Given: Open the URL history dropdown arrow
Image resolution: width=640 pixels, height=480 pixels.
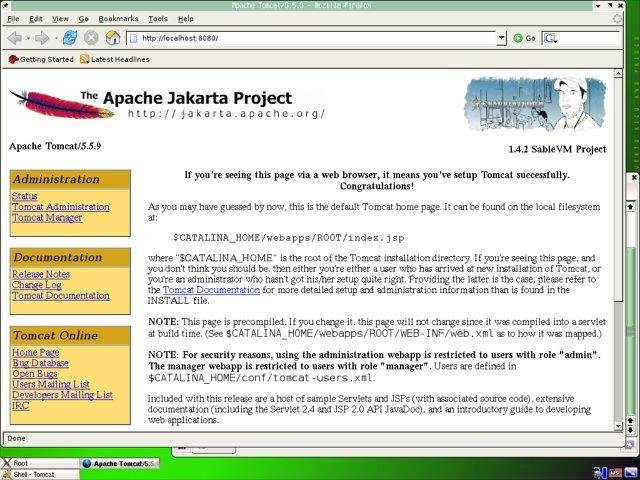Looking at the screenshot, I should pos(502,38).
